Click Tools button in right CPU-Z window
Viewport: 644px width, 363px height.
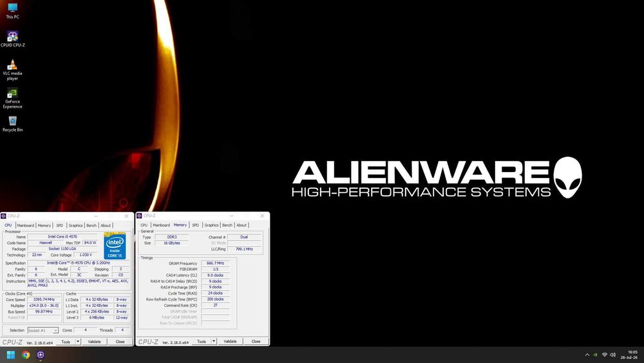202,341
